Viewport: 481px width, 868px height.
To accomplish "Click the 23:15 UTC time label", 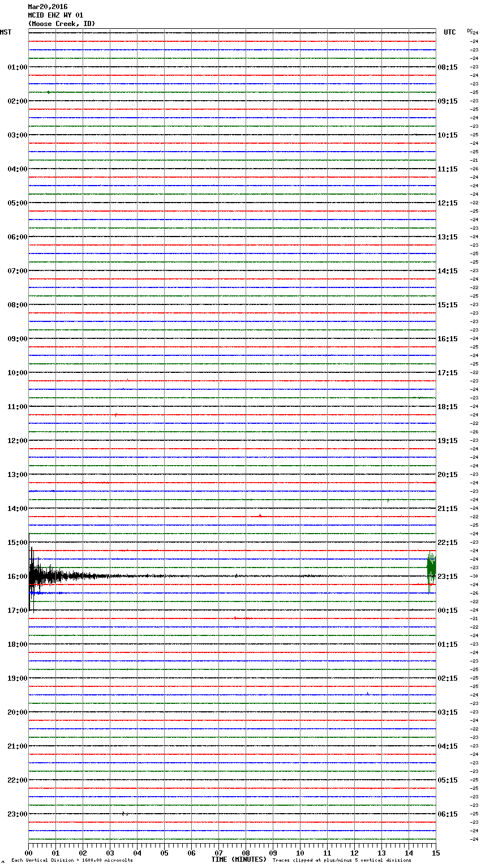I will click(x=448, y=577).
